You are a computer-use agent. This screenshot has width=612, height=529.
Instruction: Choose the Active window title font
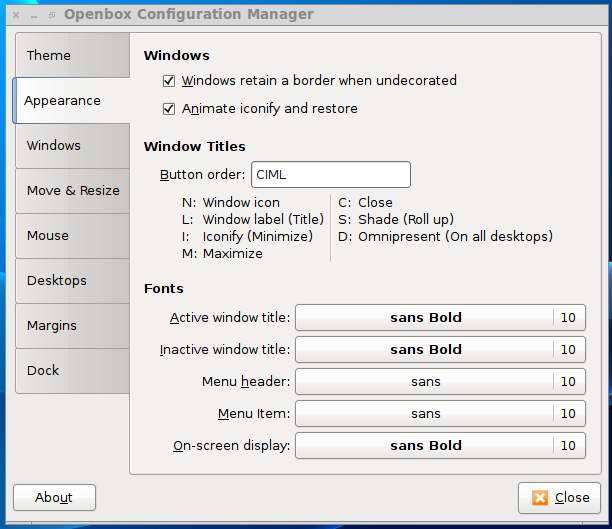440,317
